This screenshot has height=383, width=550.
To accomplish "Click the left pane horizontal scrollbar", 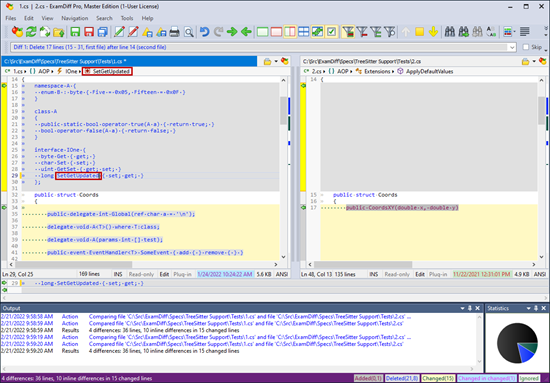I will (x=73, y=264).
